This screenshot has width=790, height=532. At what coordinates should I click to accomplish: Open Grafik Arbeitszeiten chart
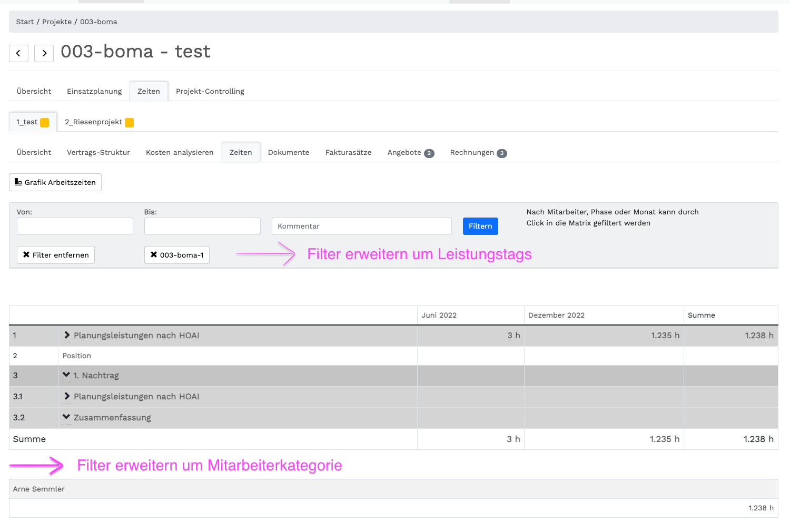(55, 182)
